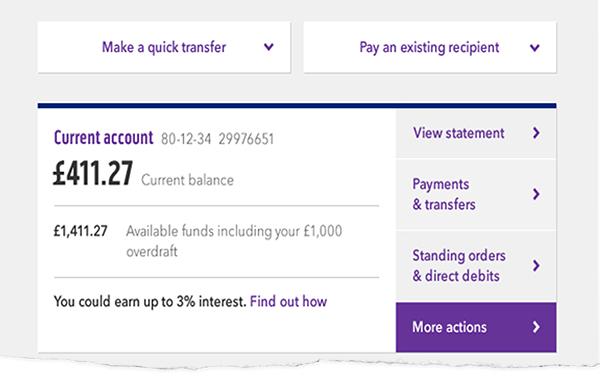Click the £1,411.27 available funds amount
Screen dimensions: 600x378
(80, 231)
